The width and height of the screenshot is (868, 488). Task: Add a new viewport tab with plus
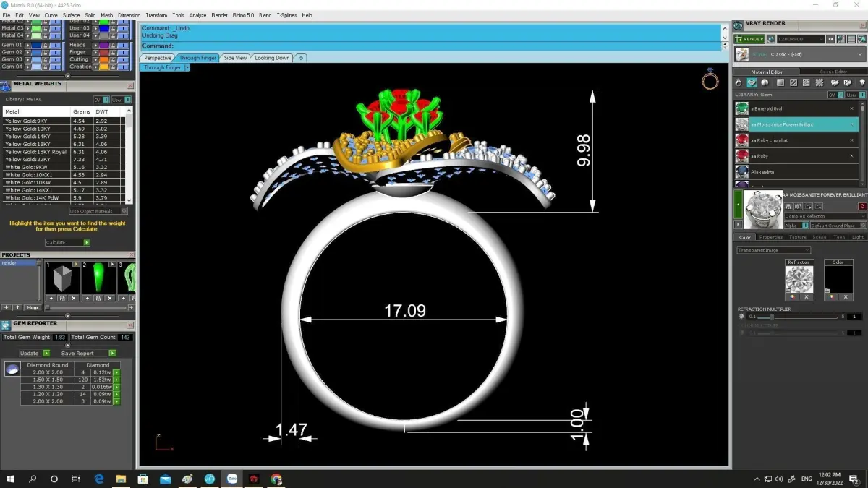[x=301, y=58]
